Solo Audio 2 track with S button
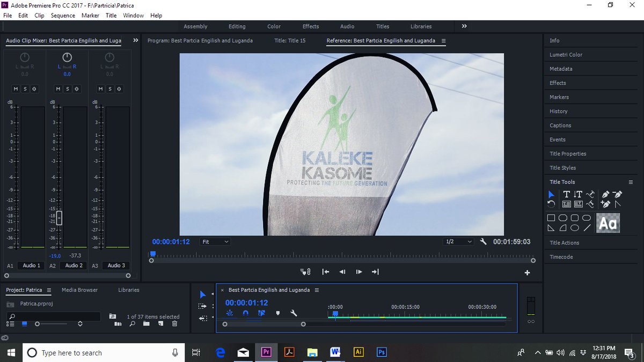 click(x=68, y=88)
